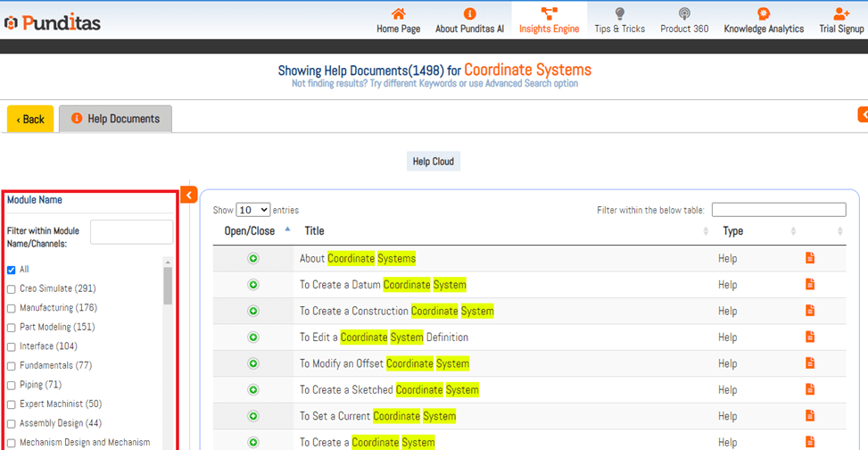Open the Product 360 icon
This screenshot has height=450, width=868.
pyautogui.click(x=684, y=14)
